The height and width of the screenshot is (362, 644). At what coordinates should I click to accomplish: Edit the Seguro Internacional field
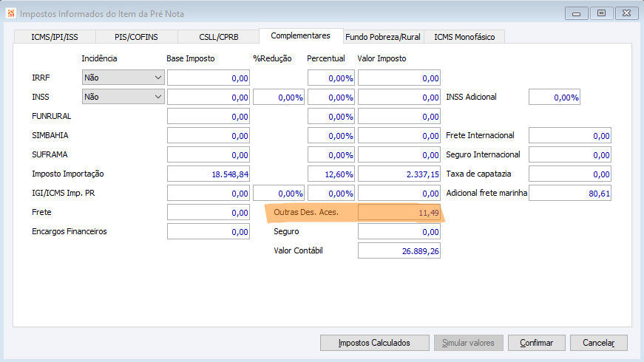click(570, 155)
